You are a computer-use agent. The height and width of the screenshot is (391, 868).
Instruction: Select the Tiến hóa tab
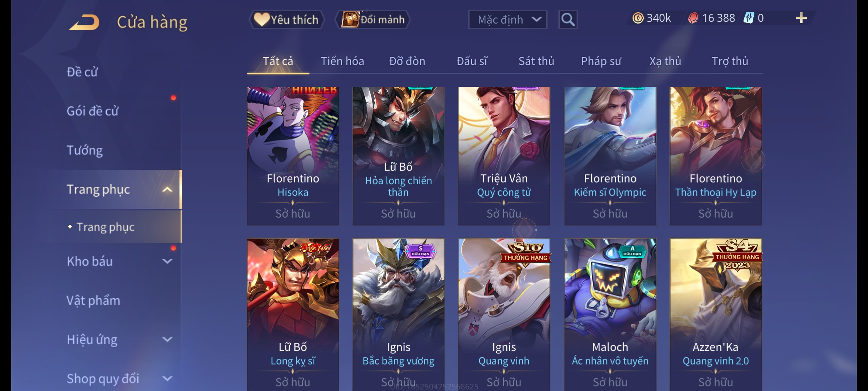click(342, 61)
